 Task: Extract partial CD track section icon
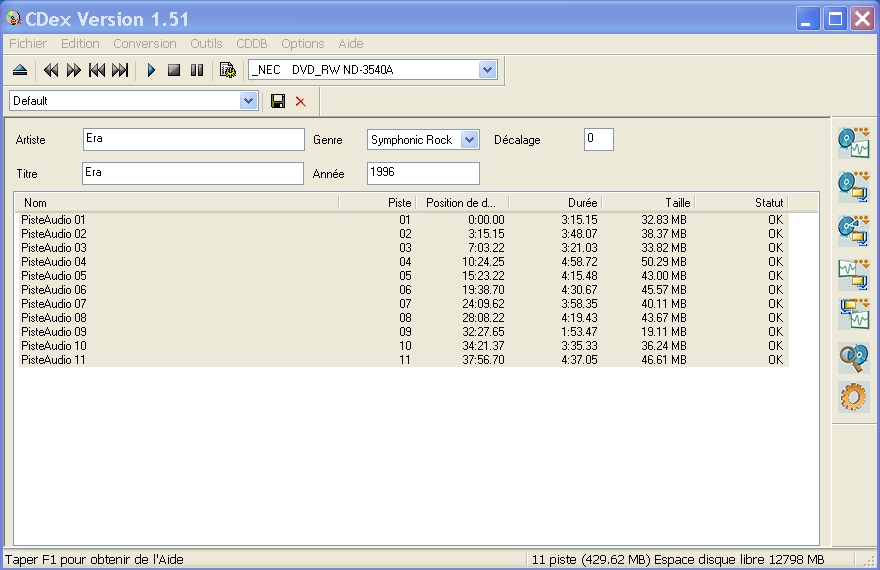pyautogui.click(x=854, y=231)
